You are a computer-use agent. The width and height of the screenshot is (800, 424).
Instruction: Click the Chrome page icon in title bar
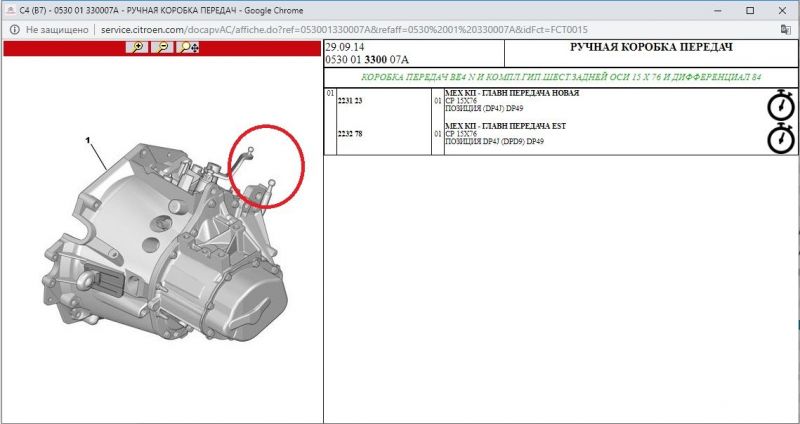point(10,9)
